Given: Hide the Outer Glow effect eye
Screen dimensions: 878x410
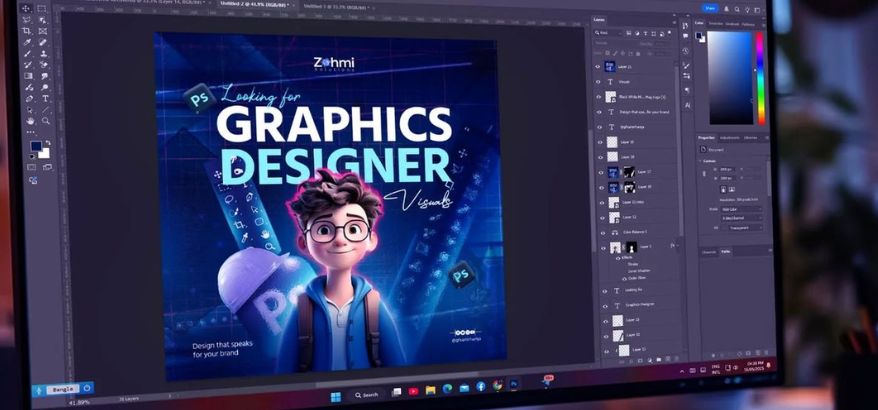Looking at the screenshot, I should (625, 278).
